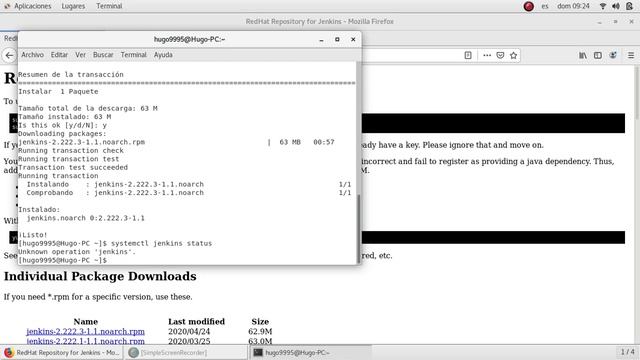Open the battery status indicator

pyautogui.click(x=629, y=6)
